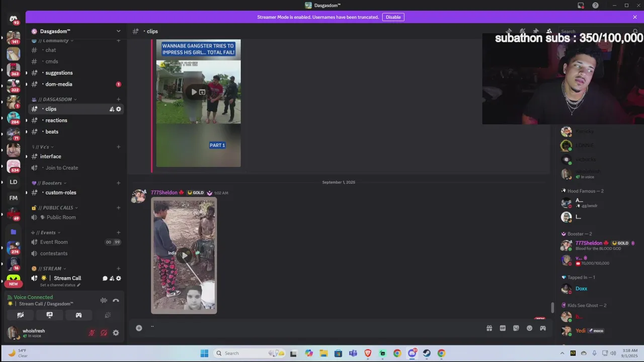Open 777Sheldon's profile from message
Image resolution: width=644 pixels, height=362 pixels.
tap(164, 193)
